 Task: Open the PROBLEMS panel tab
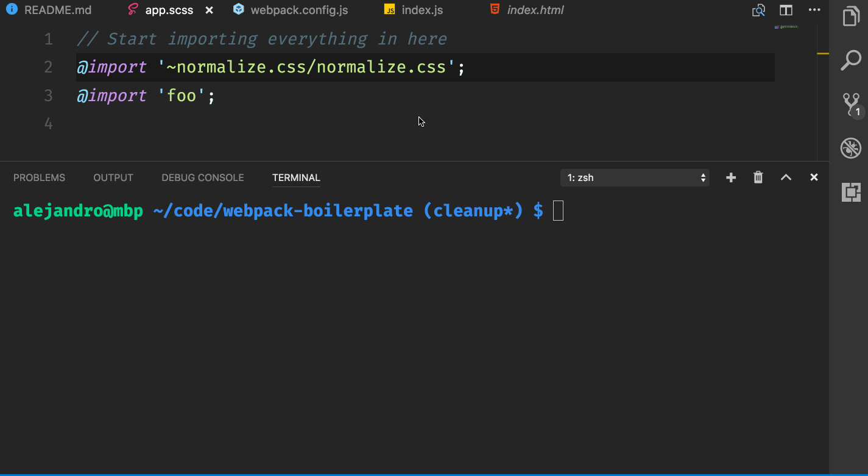[x=39, y=177]
